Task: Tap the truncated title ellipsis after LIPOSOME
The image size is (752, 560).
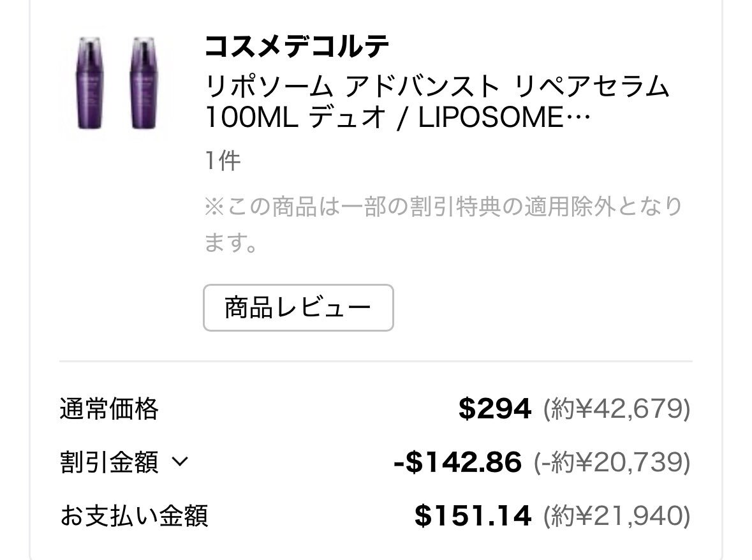Action: [578, 118]
